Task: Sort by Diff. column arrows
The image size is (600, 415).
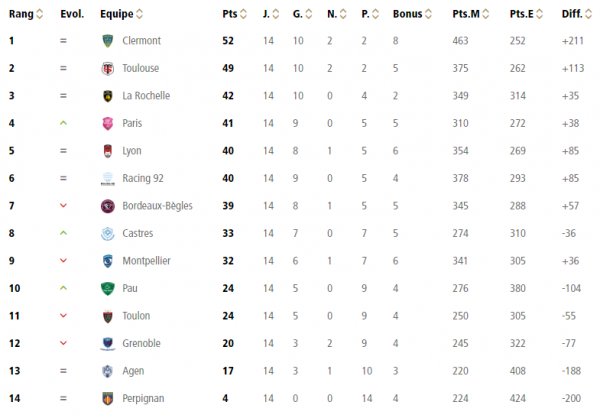Action: point(580,15)
